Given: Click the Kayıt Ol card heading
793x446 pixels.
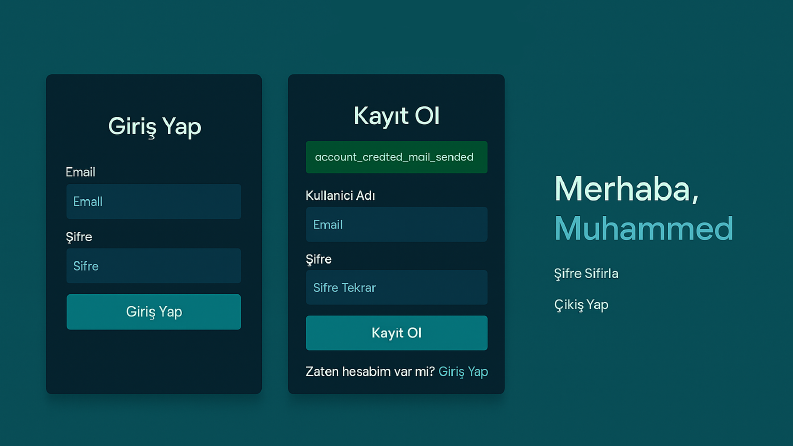Looking at the screenshot, I should coord(396,116).
